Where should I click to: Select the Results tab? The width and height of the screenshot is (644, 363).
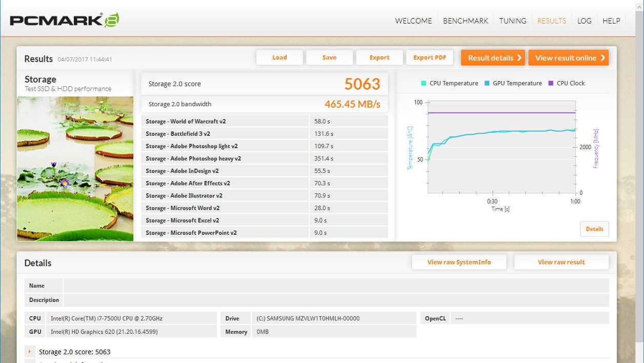(x=552, y=21)
